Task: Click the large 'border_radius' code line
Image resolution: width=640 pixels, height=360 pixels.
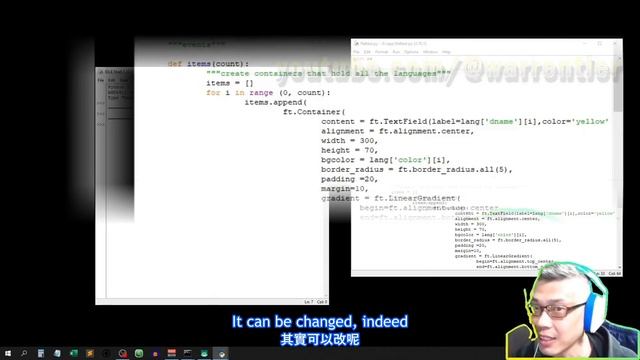Action: [x=417, y=170]
